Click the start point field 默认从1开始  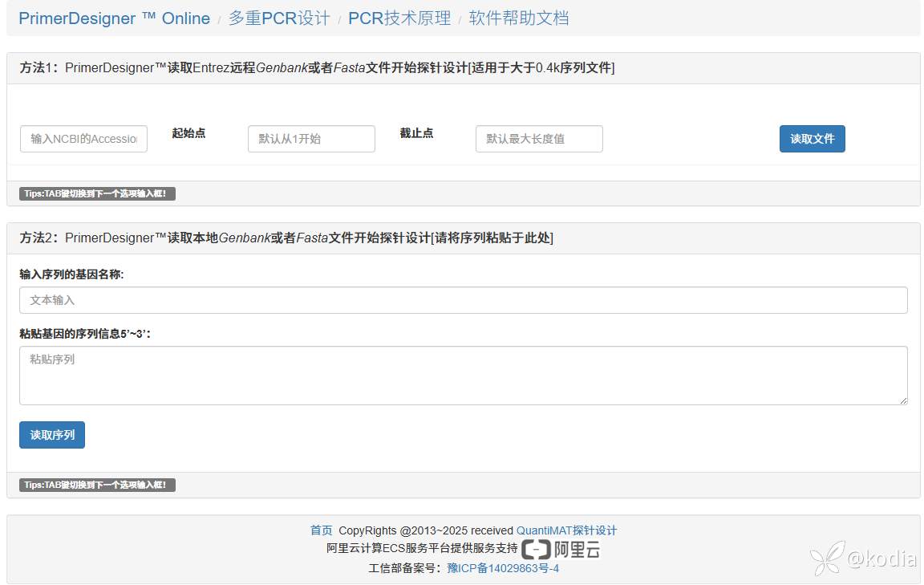tap(311, 139)
